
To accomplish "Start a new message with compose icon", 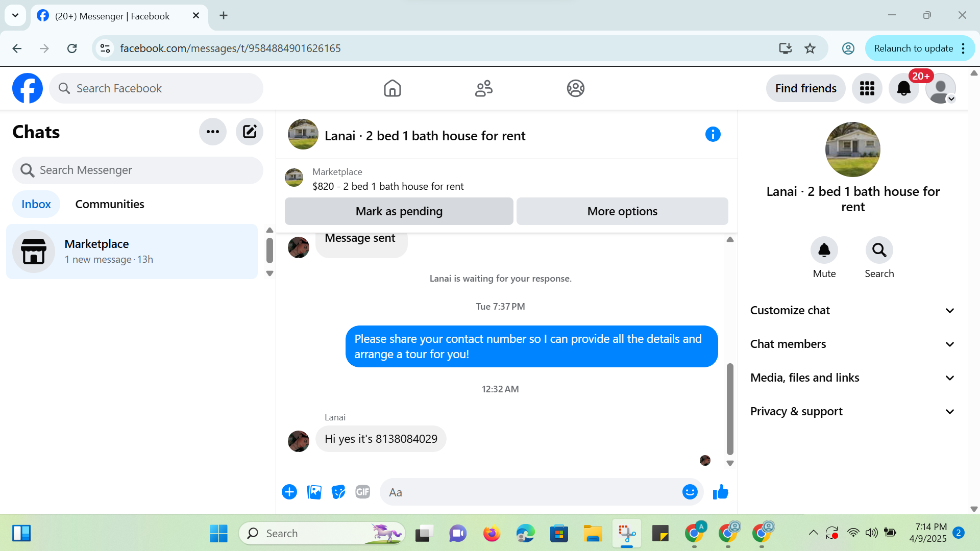I will click(250, 132).
